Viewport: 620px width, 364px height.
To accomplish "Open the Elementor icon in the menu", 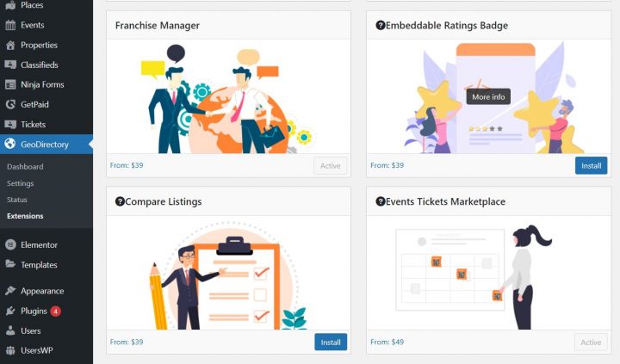I will pos(10,244).
